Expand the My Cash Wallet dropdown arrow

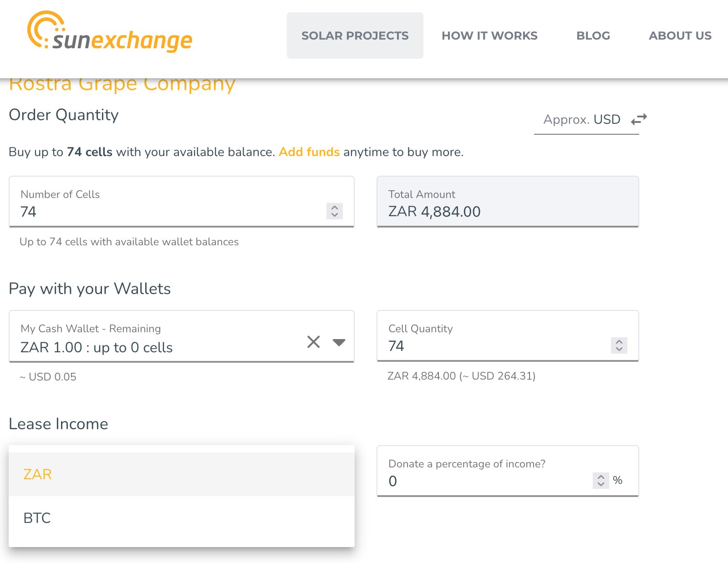click(339, 342)
